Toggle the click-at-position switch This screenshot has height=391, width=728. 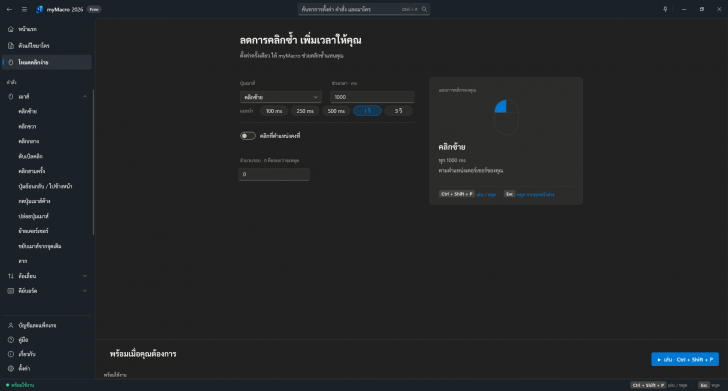pos(247,136)
